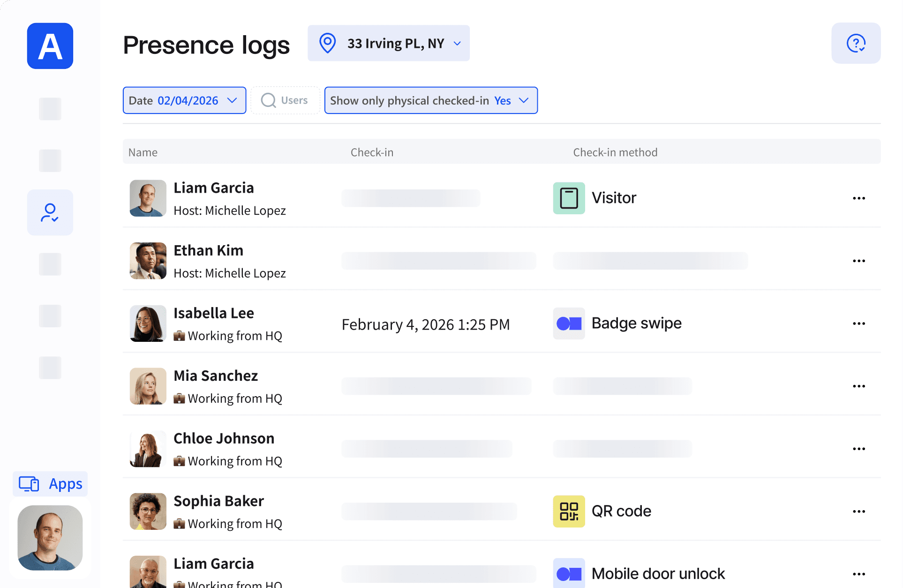Open the Date 02/04/2026 dropdown
Screen dimensions: 903x588
184,100
